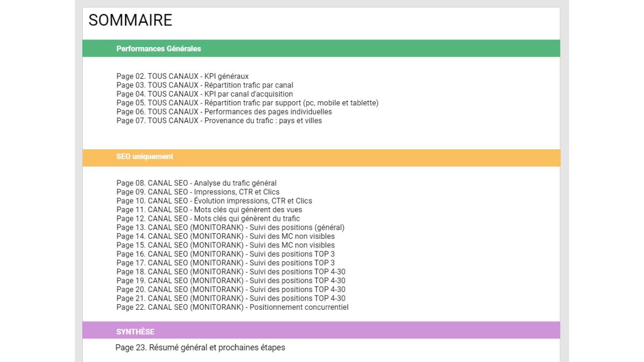Screen dimensions: 644x362
Task: Open Page 21 Suivi des positions TOP 4-30
Action: (231, 299)
